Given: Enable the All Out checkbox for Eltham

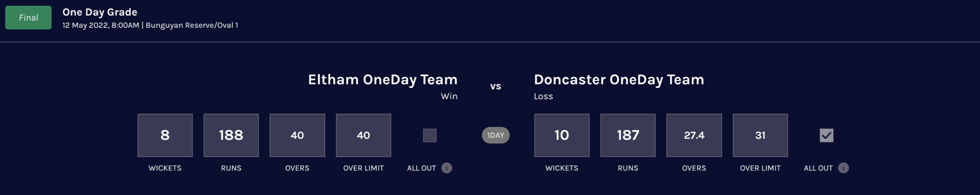Looking at the screenshot, I should (x=430, y=135).
